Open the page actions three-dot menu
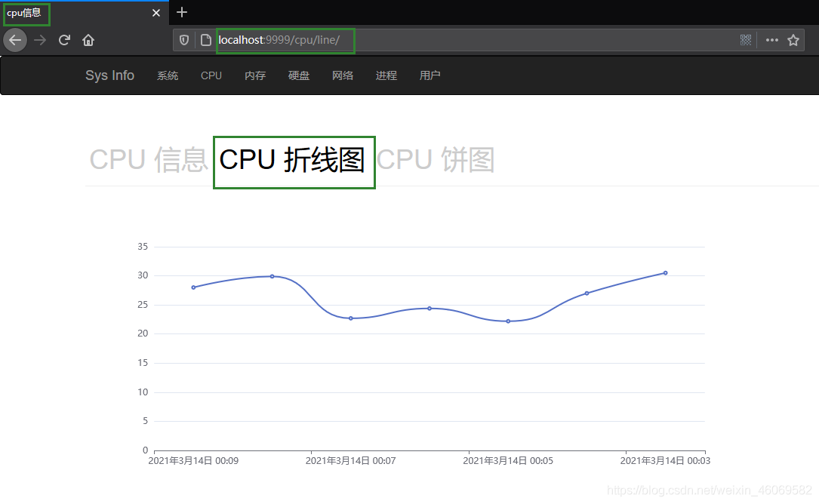 772,40
